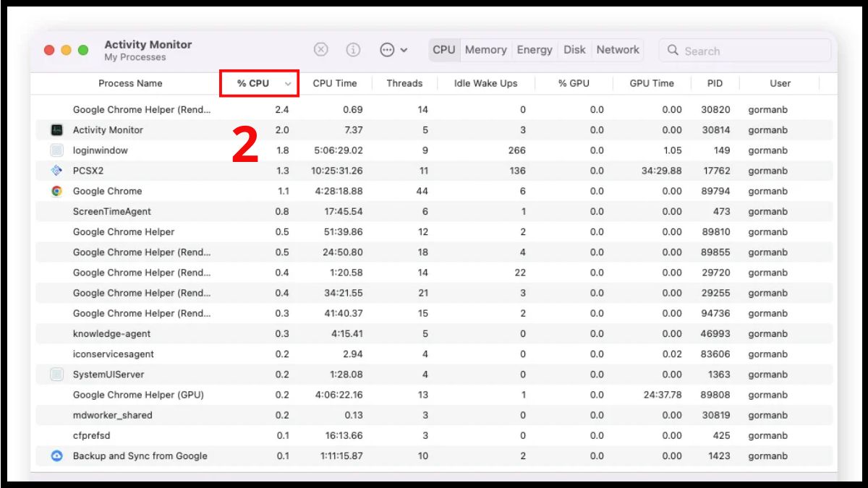Click GPU time value 34:29.88
868x488 pixels.
662,171
